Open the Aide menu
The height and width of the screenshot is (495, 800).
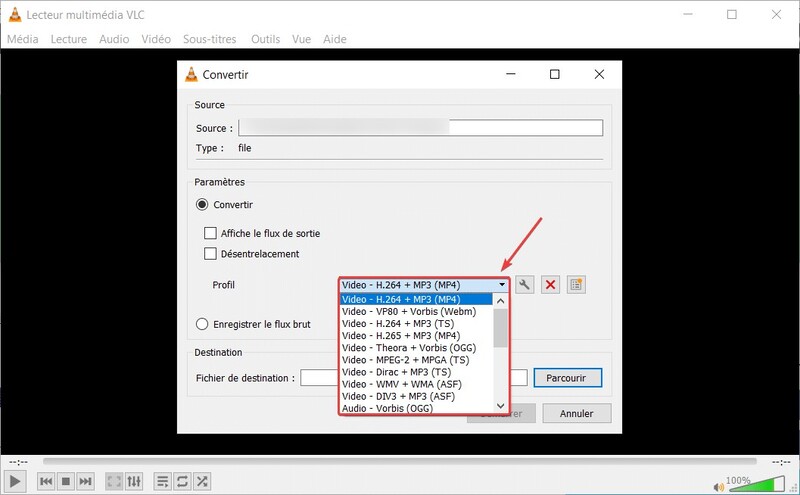[x=335, y=39]
